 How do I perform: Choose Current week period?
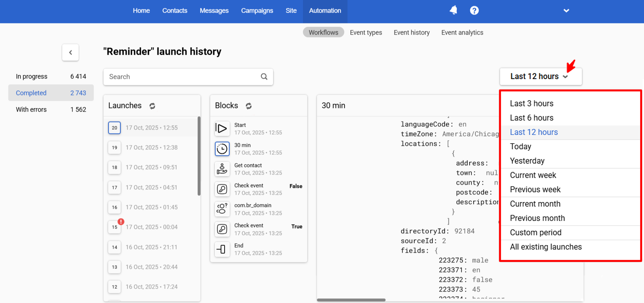point(570,175)
